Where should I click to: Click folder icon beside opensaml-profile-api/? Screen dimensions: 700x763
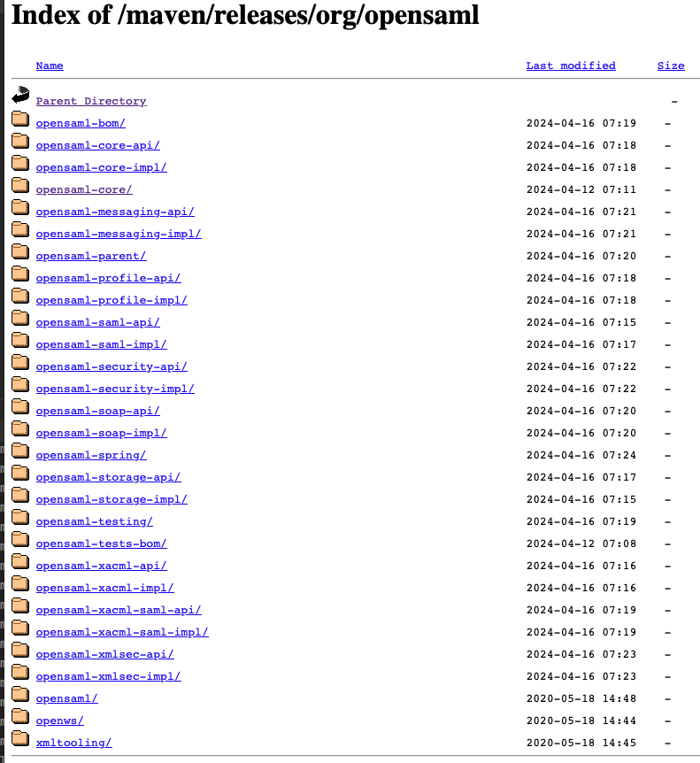[20, 274]
